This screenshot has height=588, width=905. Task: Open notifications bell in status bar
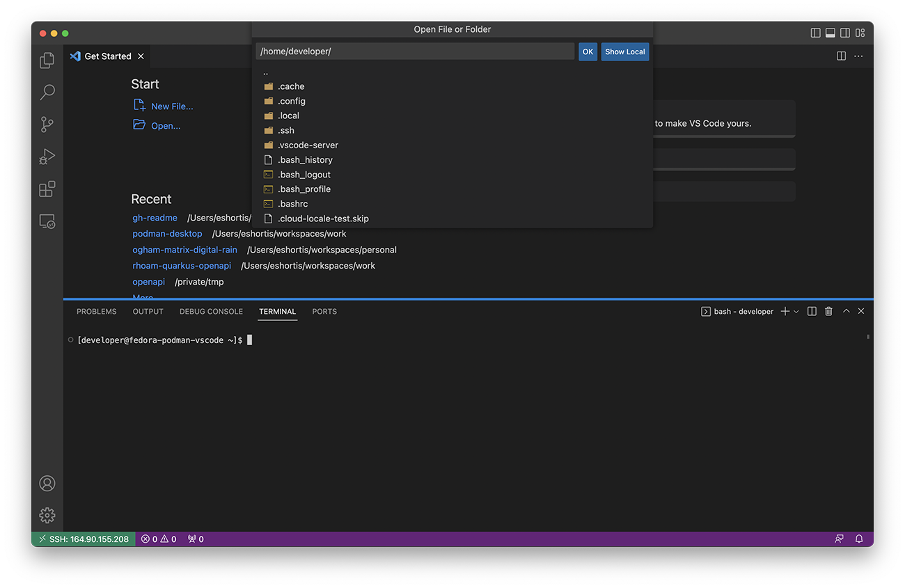point(859,539)
